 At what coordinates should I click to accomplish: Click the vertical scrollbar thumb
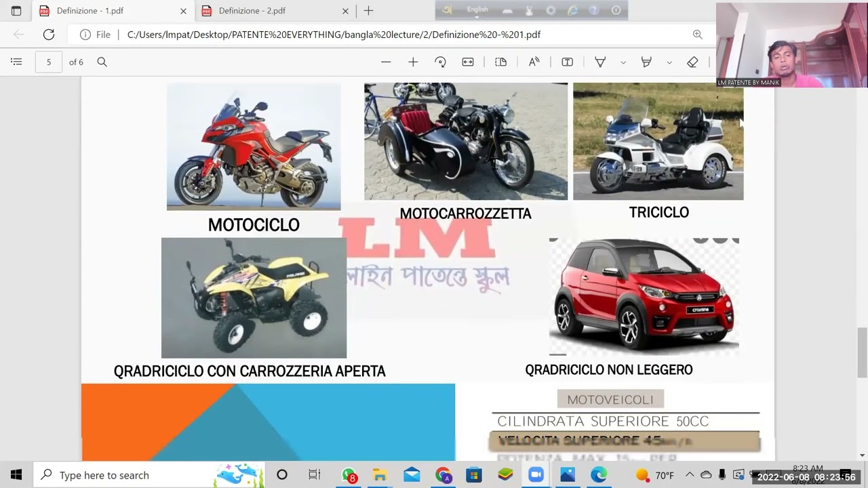(862, 352)
